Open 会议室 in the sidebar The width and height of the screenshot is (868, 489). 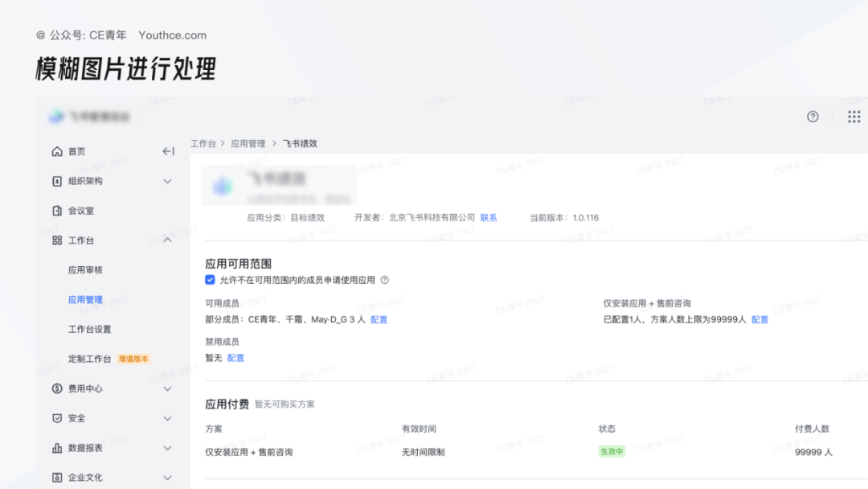coord(81,211)
